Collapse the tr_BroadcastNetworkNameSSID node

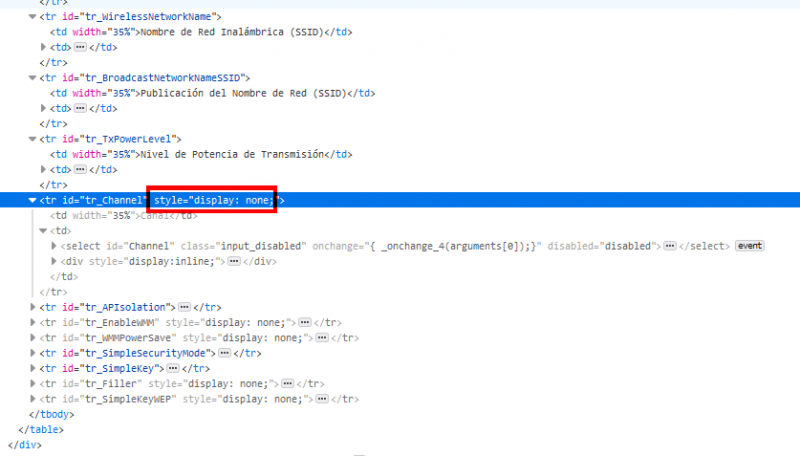[x=33, y=77]
